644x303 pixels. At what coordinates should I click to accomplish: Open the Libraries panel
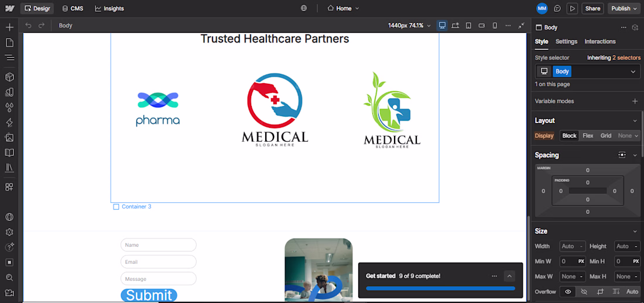pos(9,168)
